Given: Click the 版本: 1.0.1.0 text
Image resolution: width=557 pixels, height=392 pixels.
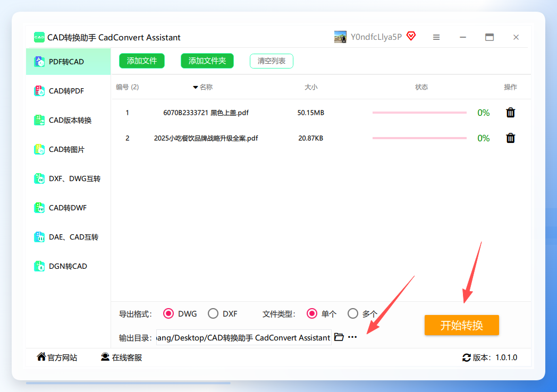Looking at the screenshot, I should [495, 357].
